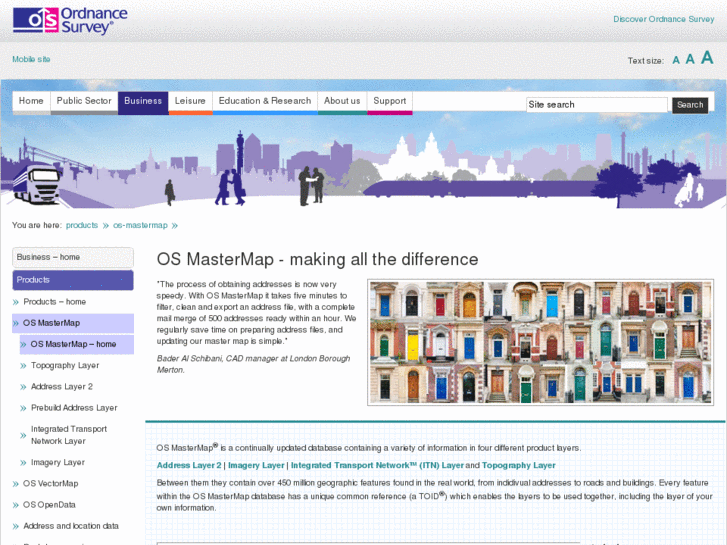The width and height of the screenshot is (727, 545).
Task: Open OS MasterMap – home sidebar entry
Action: click(x=77, y=345)
